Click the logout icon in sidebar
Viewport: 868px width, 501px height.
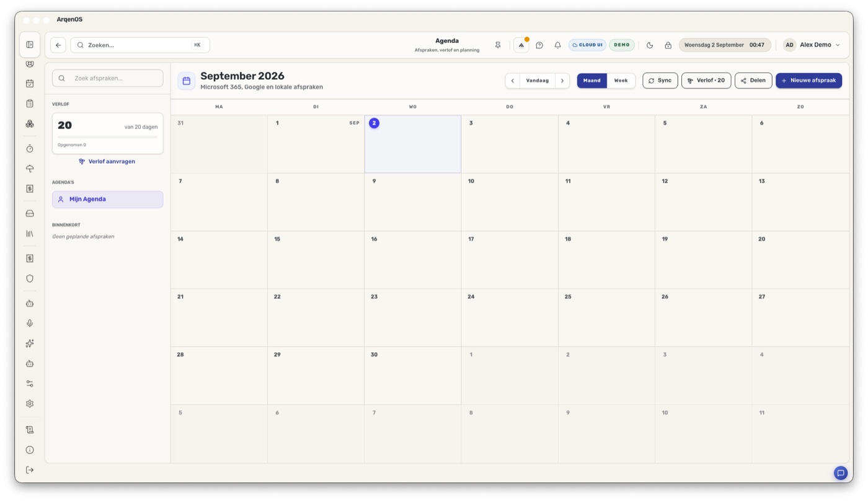(30, 470)
